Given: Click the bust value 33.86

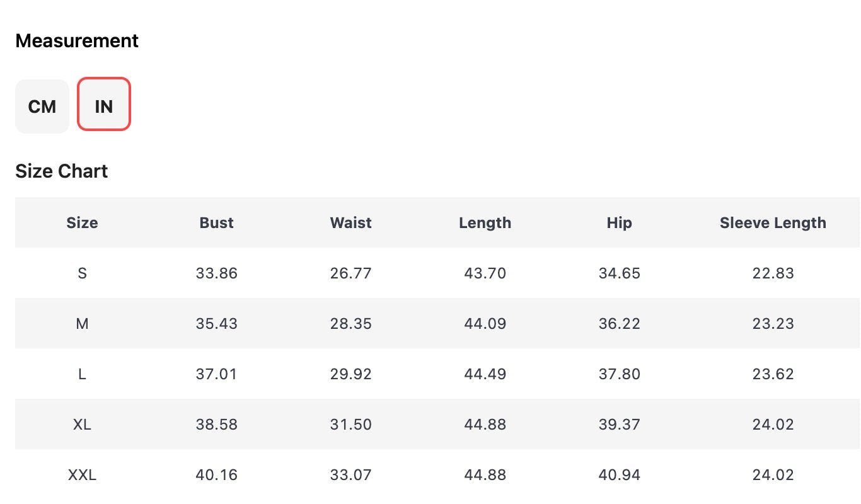Looking at the screenshot, I should pos(216,273).
